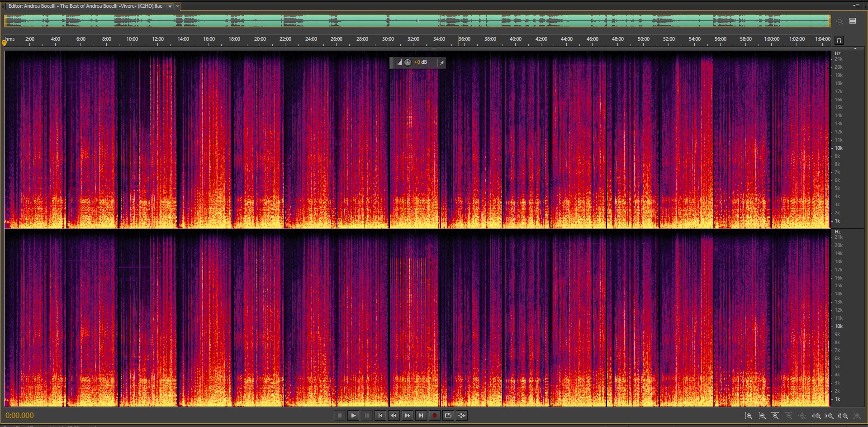The image size is (868, 427).
Task: Open the editor file dropdown arrow
Action: (170, 6)
